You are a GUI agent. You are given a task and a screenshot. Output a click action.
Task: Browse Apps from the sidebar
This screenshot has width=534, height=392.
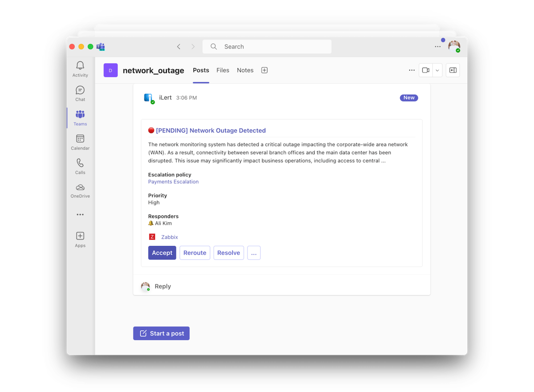(x=80, y=239)
